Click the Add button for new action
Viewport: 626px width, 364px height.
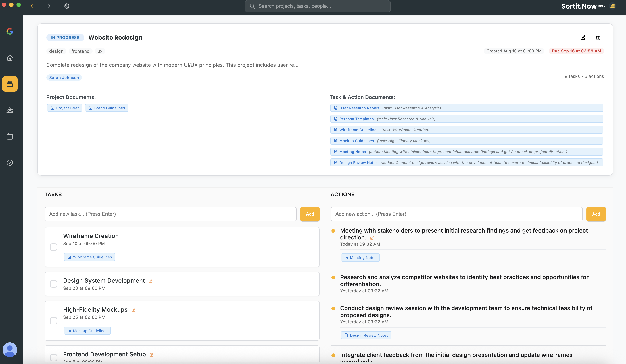point(596,214)
